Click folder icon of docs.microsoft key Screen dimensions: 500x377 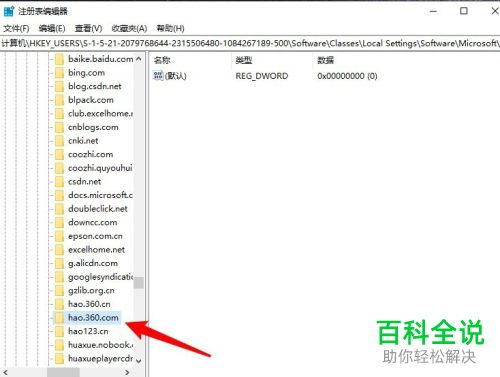coord(59,195)
